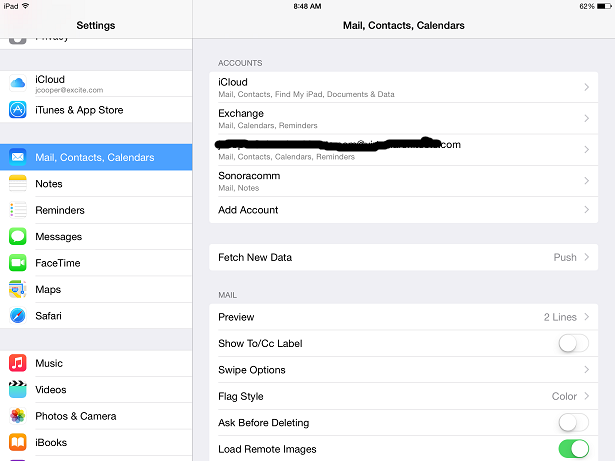
Task: Open the green Messages bubble icon
Action: [x=18, y=237]
